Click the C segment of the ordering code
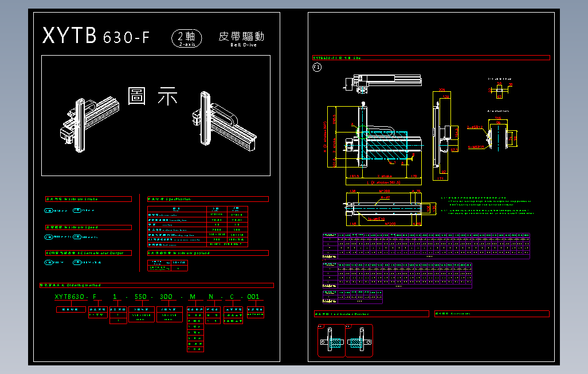Image resolution: width=588 pixels, height=374 pixels. [x=232, y=297]
